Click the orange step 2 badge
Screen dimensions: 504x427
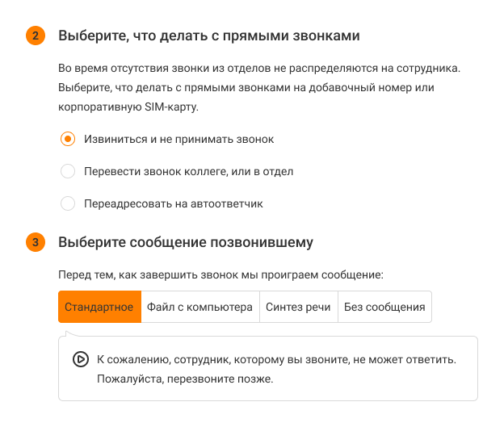36,36
